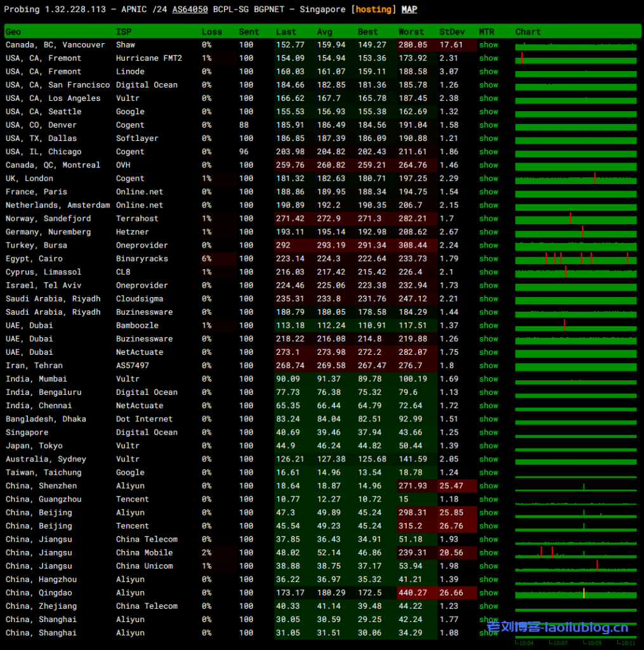Viewport: 644px width, 650px height.
Task: Click the chart for Norway, Sandefjord Terrahost
Action: 575,218
